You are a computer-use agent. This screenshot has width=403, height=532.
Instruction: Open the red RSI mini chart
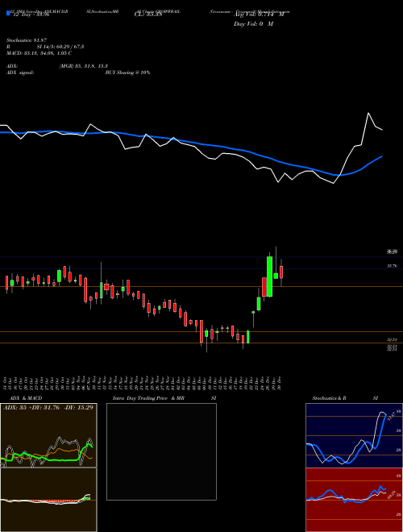(354, 500)
